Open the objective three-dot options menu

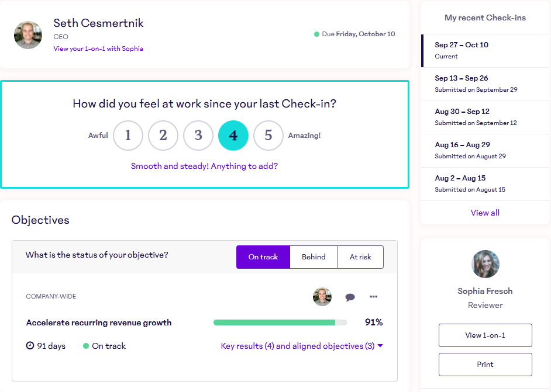tap(373, 297)
